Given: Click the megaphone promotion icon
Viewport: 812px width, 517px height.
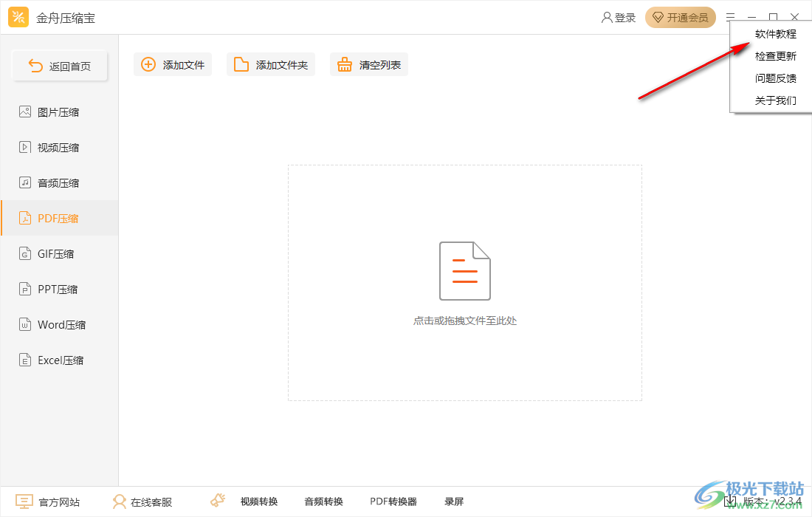Looking at the screenshot, I should (x=218, y=501).
